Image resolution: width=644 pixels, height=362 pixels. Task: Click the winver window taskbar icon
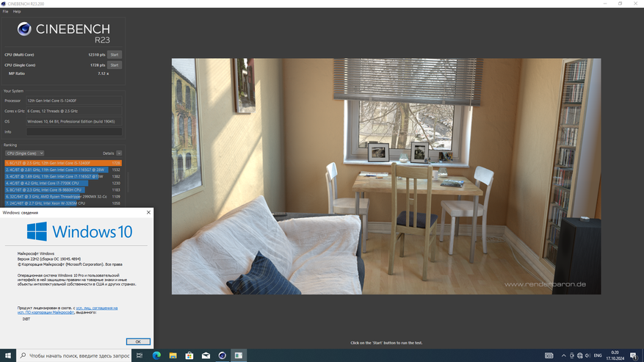(239, 355)
